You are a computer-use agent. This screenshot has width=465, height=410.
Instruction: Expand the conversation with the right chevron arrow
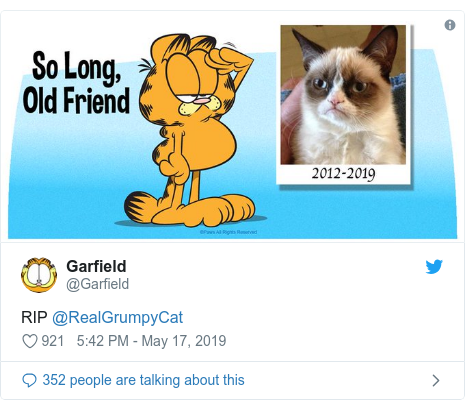click(436, 380)
